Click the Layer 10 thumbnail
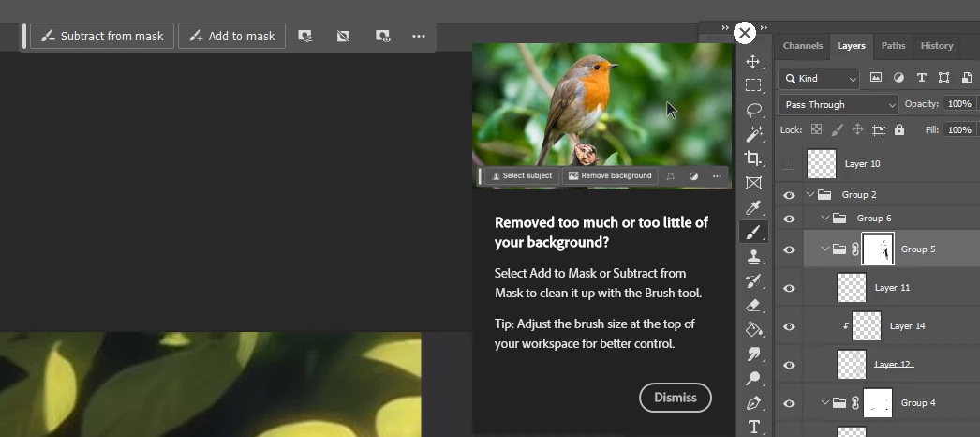The width and height of the screenshot is (980, 437). [x=822, y=164]
